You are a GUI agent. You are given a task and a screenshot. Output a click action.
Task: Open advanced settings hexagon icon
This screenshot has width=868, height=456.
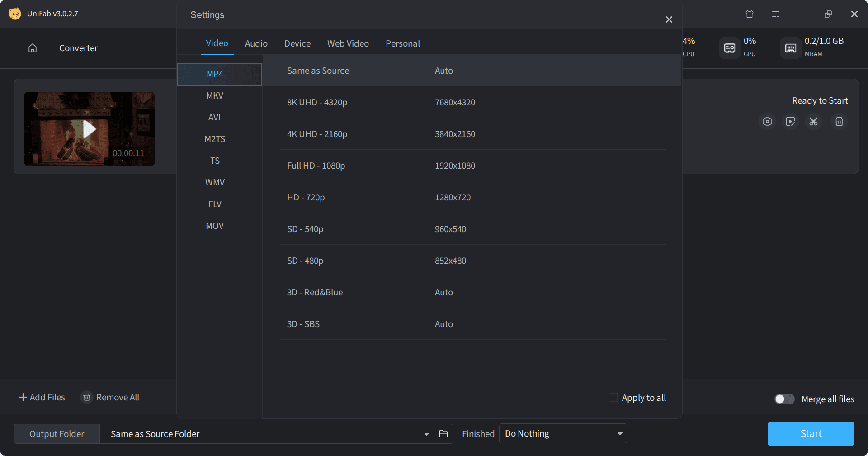(x=767, y=122)
